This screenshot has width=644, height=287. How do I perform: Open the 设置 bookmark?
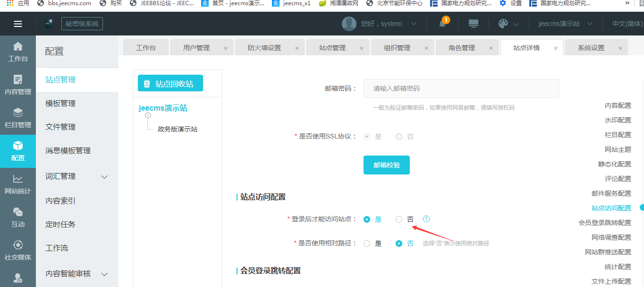click(510, 3)
